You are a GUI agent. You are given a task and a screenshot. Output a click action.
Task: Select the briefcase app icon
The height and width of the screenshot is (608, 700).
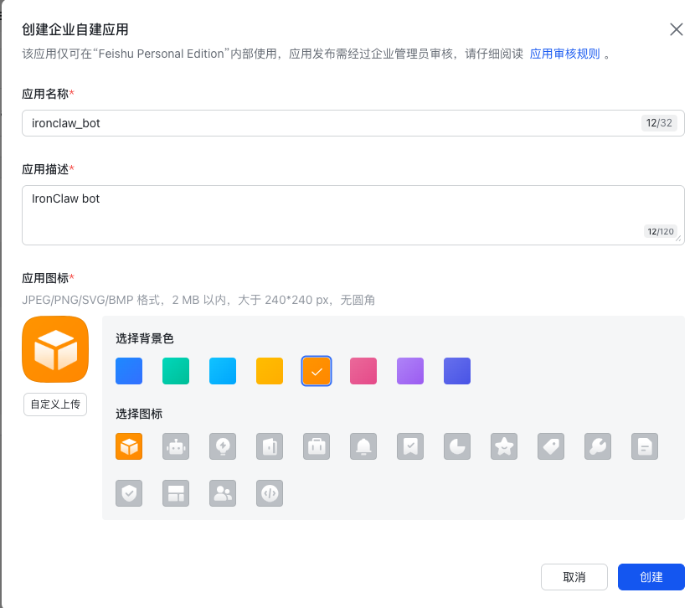pos(317,446)
